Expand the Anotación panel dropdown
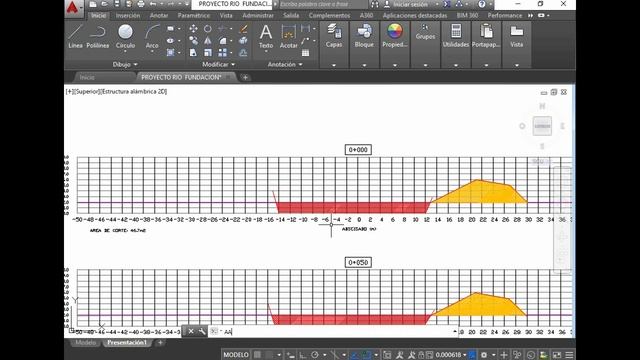 285,64
